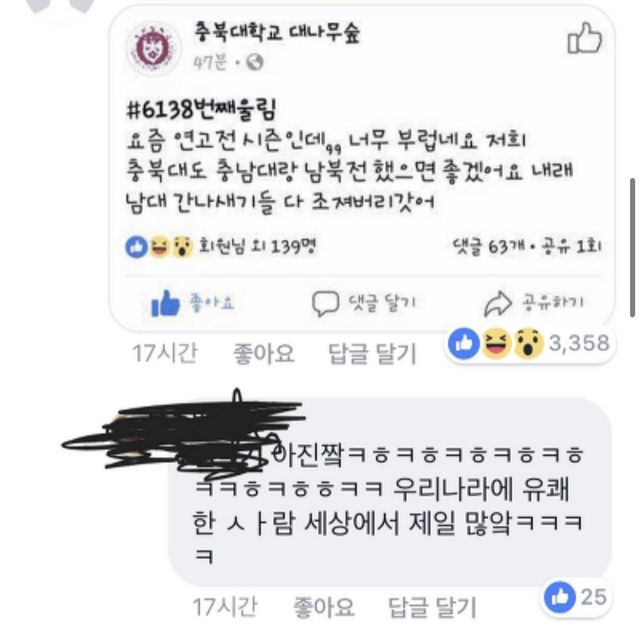This screenshot has height=639, width=640.
Task: Share the post with the 공유하기 arrow
Action: tap(534, 303)
